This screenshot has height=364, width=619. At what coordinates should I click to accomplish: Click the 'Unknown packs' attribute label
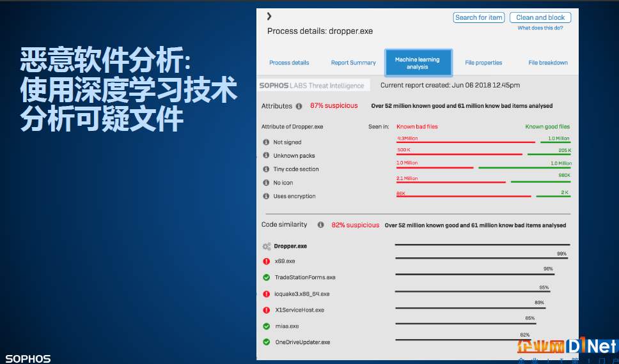[x=294, y=155]
